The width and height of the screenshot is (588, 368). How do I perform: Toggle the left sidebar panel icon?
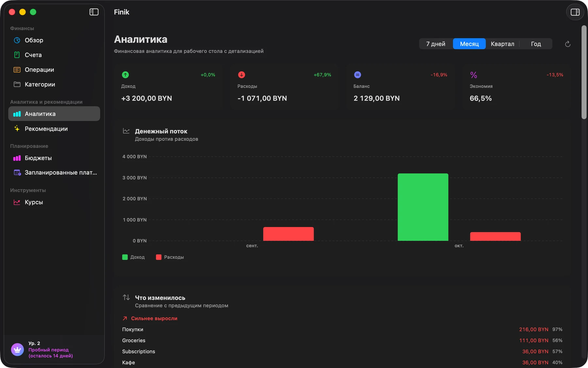coord(94,12)
